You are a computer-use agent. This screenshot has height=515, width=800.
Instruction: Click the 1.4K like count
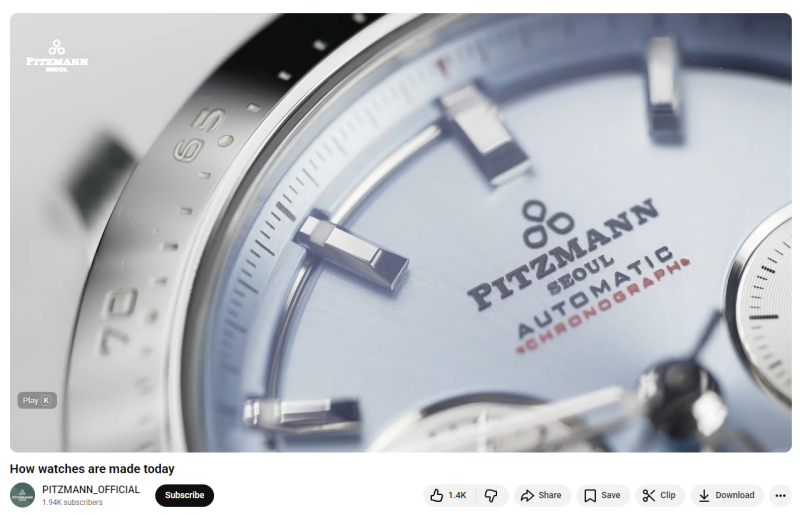(457, 495)
